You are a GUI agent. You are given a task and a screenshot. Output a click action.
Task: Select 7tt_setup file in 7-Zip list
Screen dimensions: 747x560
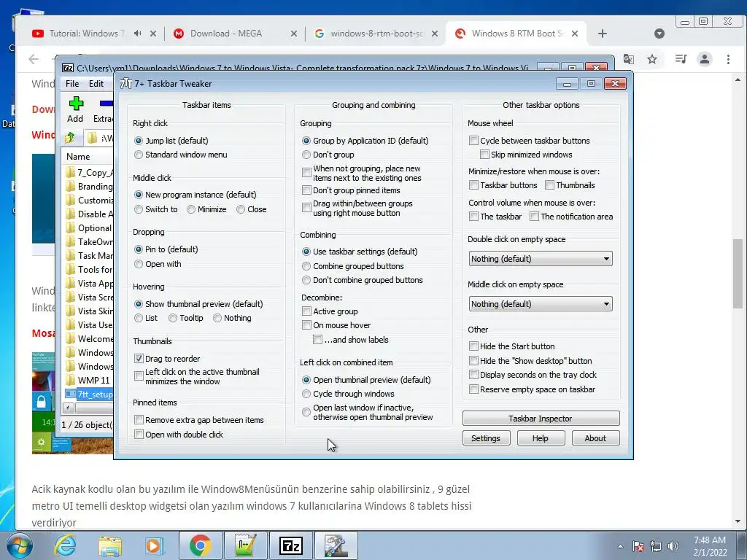[89, 394]
